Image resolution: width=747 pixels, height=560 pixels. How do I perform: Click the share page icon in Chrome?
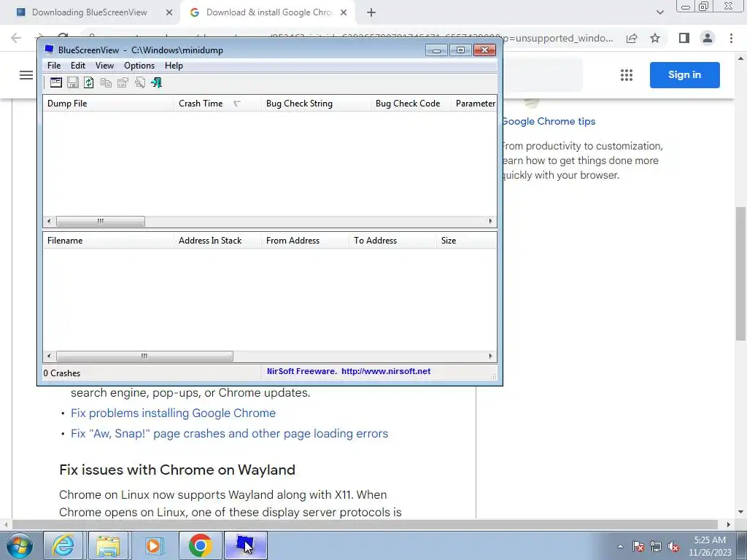632,38
